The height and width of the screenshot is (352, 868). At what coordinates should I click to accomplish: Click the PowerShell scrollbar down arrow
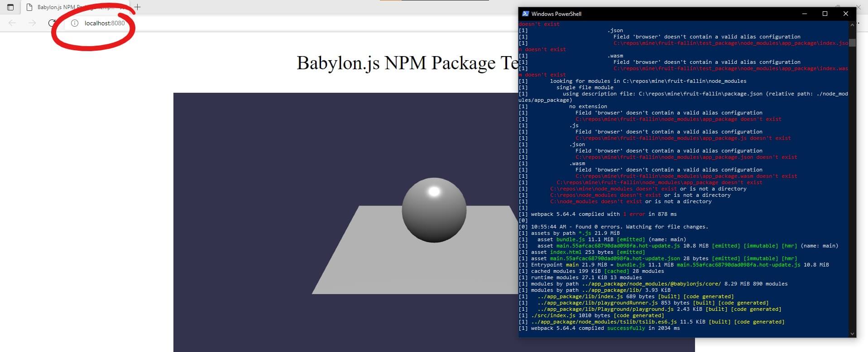pyautogui.click(x=853, y=334)
